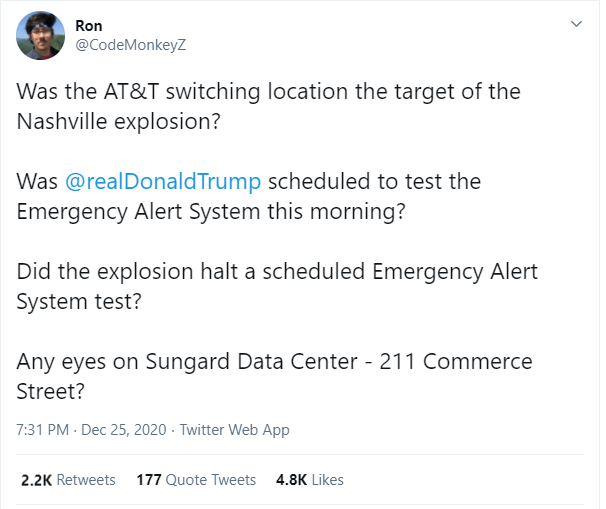Open Ron's profile picture avatar
The height and width of the screenshot is (509, 606).
click(41, 37)
